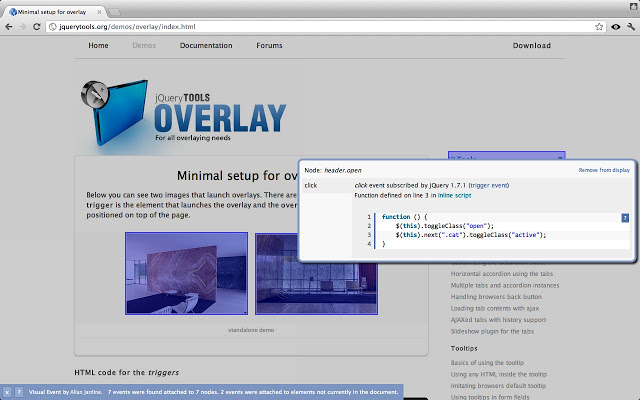Open the 'inline script' link
640x400 pixels.
click(454, 196)
